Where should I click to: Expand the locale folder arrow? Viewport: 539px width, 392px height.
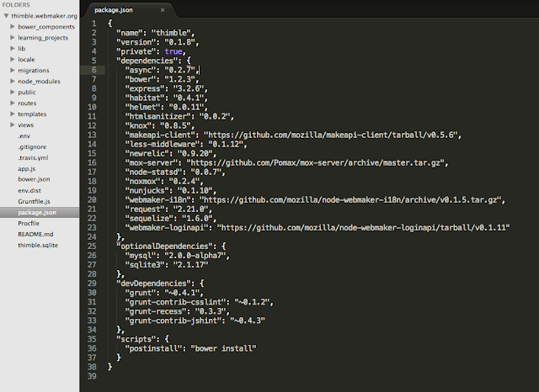click(x=13, y=60)
